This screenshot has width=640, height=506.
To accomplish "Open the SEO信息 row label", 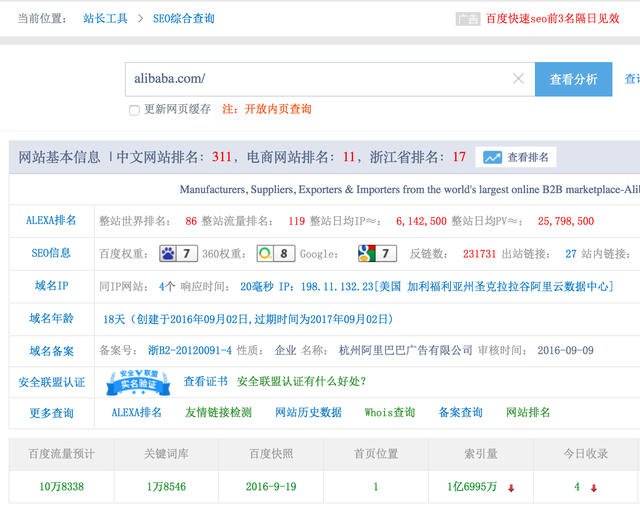I will (51, 253).
